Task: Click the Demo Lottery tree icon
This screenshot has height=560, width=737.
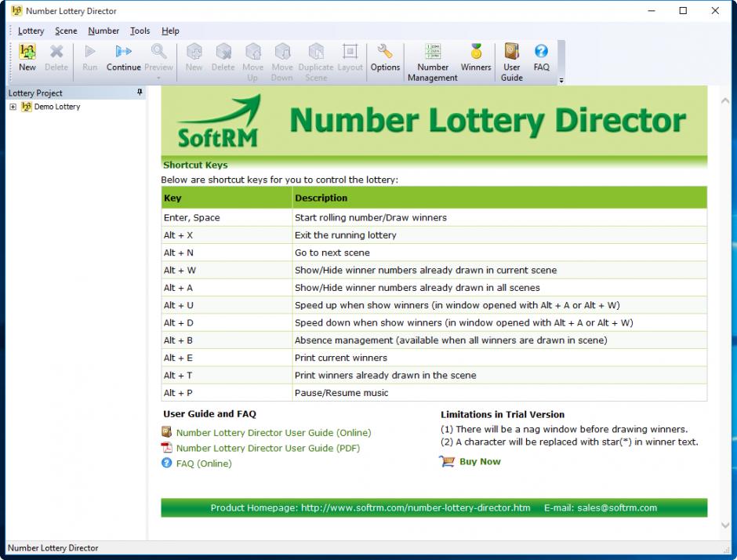Action: [x=27, y=107]
